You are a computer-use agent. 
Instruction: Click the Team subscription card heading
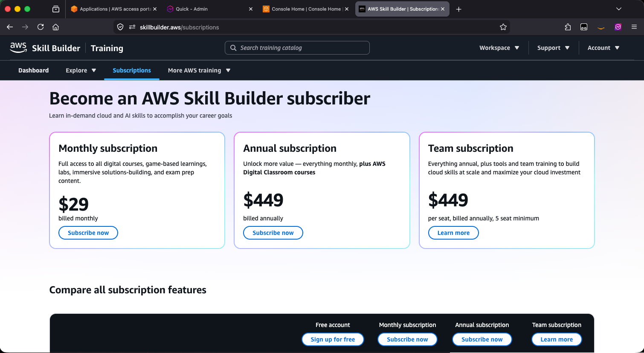point(471,148)
